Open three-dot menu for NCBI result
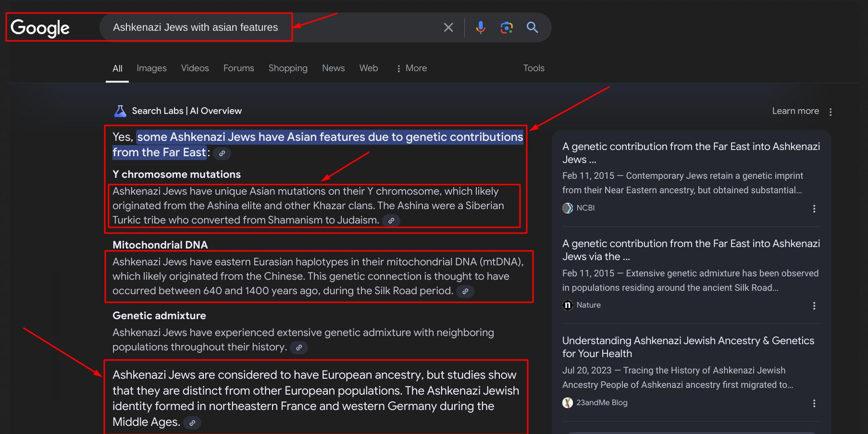The image size is (868, 434). (814, 209)
